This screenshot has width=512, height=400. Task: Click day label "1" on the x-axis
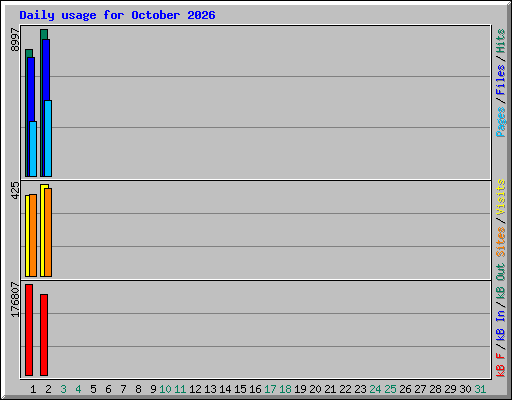pos(33,389)
